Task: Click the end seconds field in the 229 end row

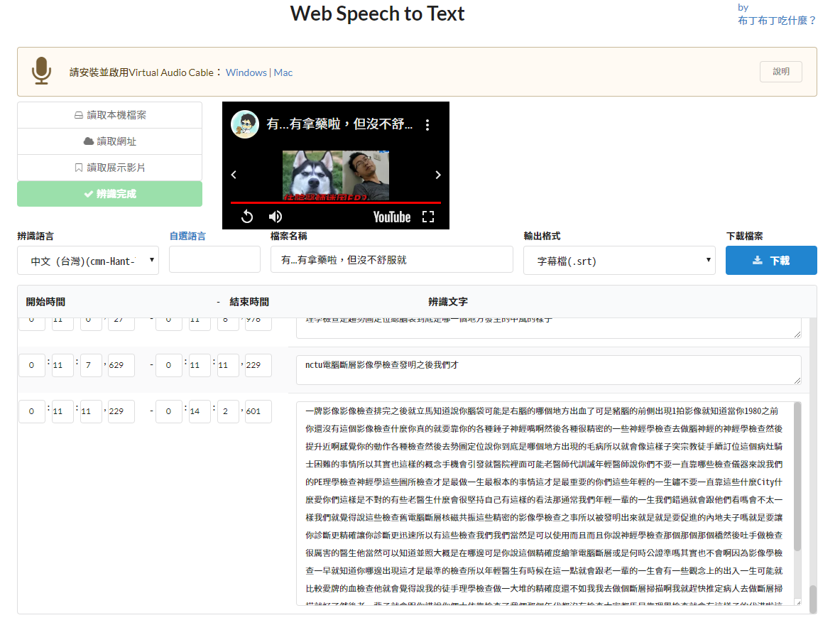Action: click(228, 365)
